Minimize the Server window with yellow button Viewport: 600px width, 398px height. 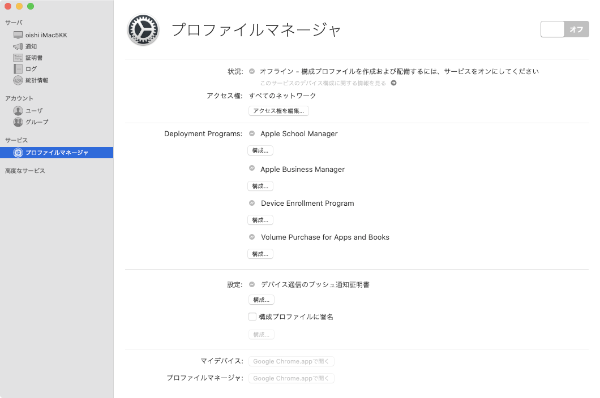tap(19, 6)
